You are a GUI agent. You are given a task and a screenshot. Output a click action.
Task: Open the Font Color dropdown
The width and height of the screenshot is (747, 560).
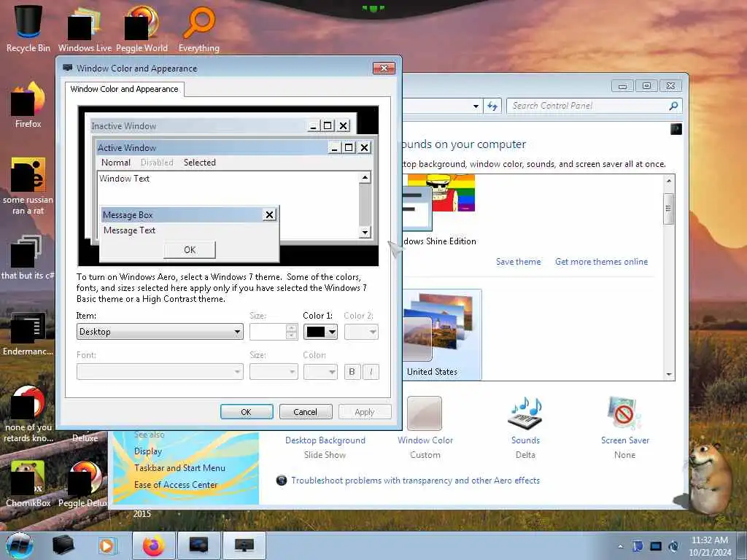[321, 371]
